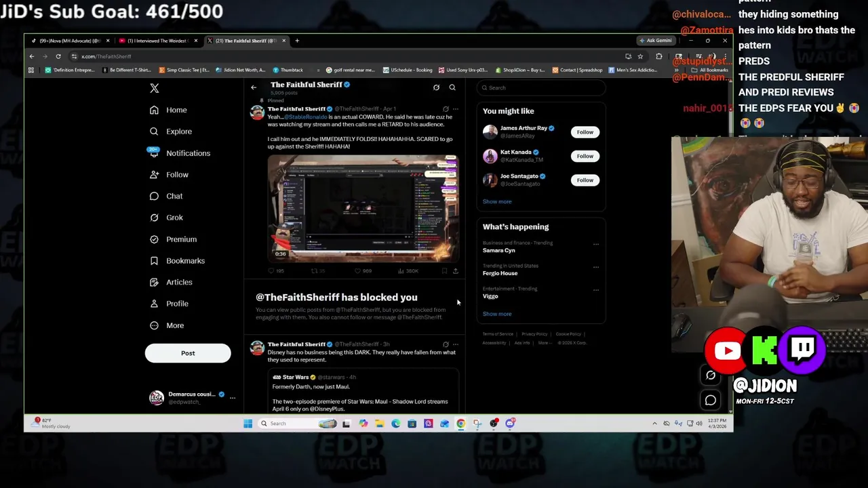Open the All Bookmarks folder

click(x=710, y=70)
